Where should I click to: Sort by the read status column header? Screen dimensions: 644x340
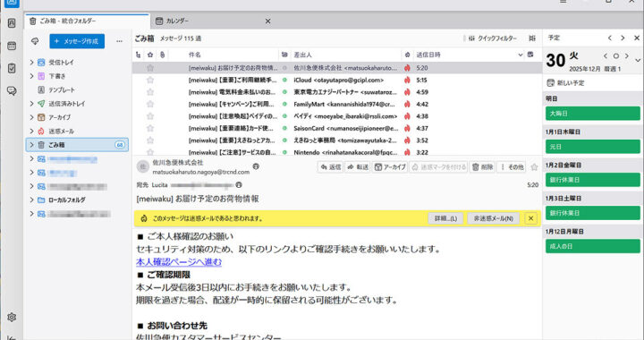click(x=284, y=55)
